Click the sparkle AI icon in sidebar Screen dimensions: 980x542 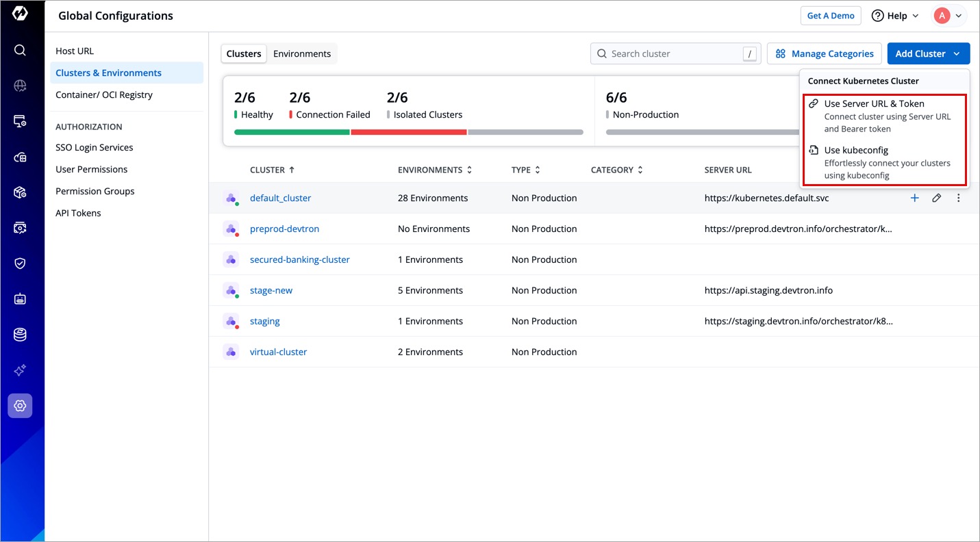(20, 370)
